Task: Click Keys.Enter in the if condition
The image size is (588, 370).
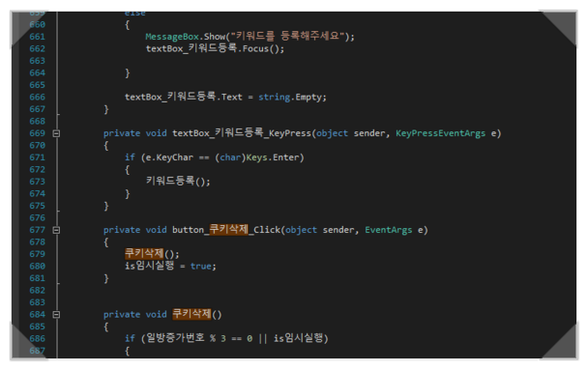Action: [273, 157]
